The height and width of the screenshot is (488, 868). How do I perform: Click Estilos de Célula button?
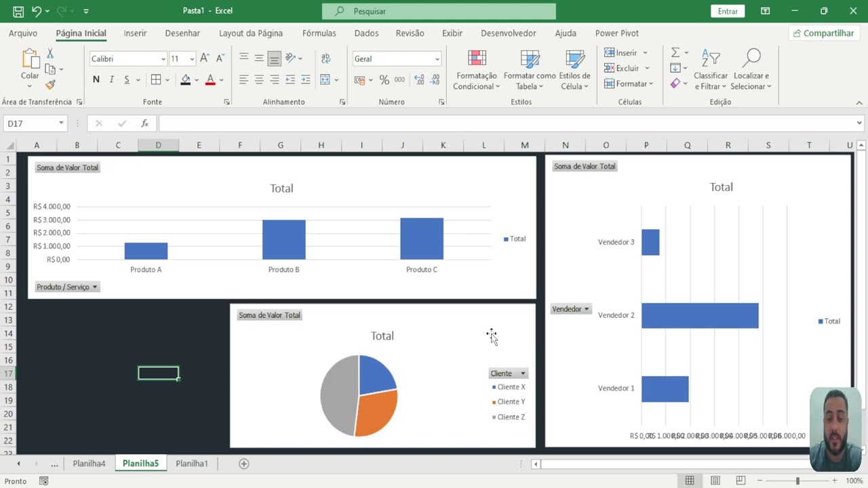574,70
